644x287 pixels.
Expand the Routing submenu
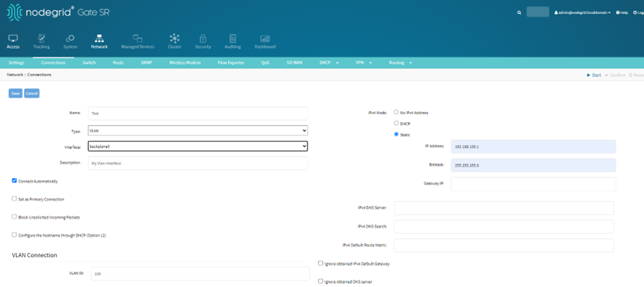pyautogui.click(x=401, y=62)
